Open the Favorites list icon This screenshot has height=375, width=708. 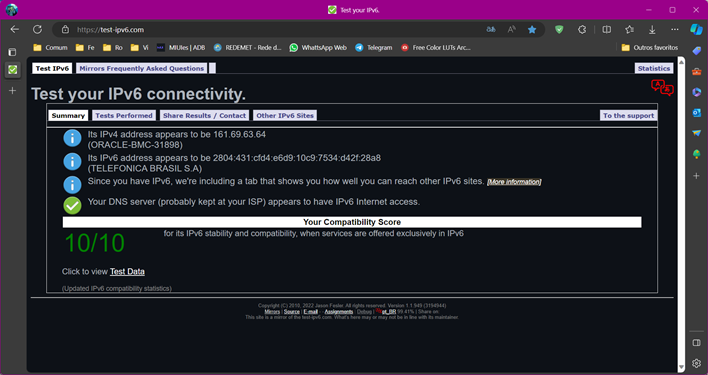[x=629, y=30]
